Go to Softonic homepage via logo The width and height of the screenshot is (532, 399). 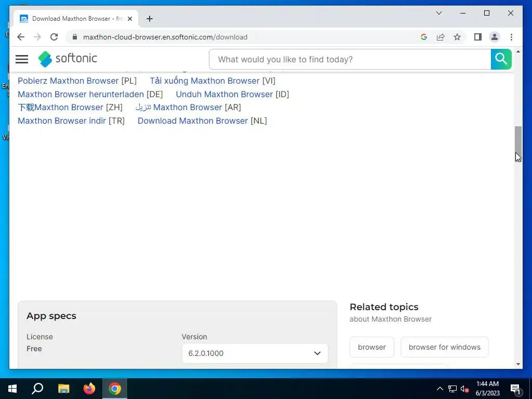coord(68,59)
